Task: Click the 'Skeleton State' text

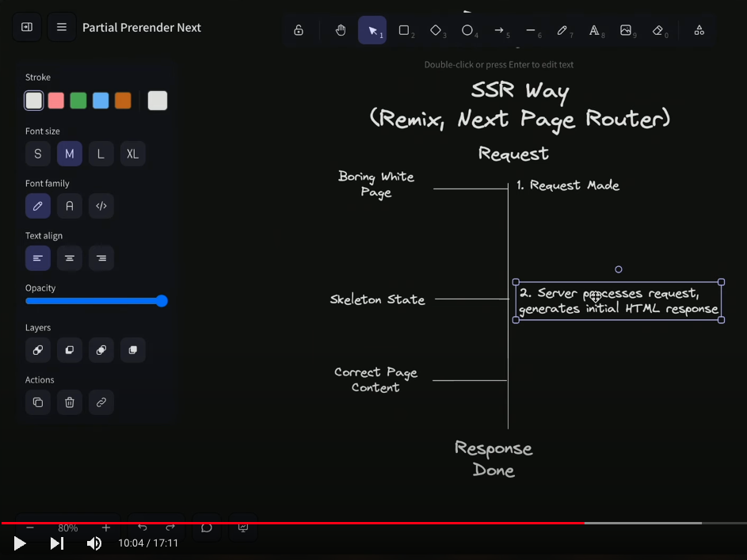Action: (377, 299)
